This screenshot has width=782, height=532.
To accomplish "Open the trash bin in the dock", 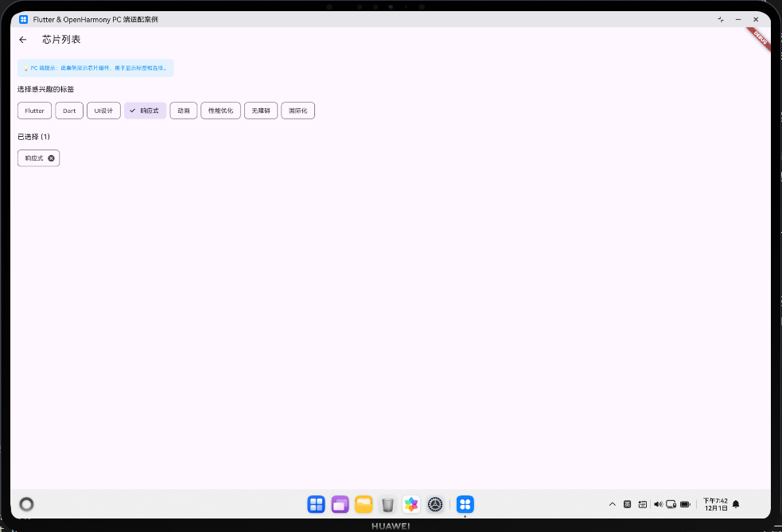I will click(387, 505).
